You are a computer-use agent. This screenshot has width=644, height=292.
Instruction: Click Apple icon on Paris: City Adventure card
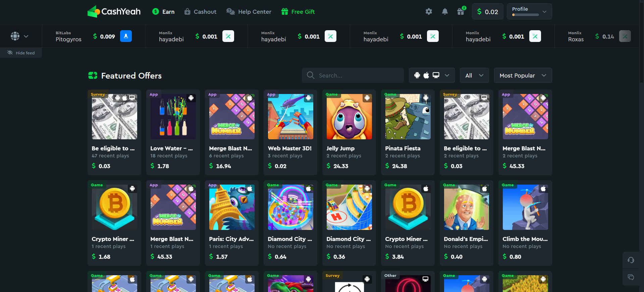pyautogui.click(x=250, y=189)
